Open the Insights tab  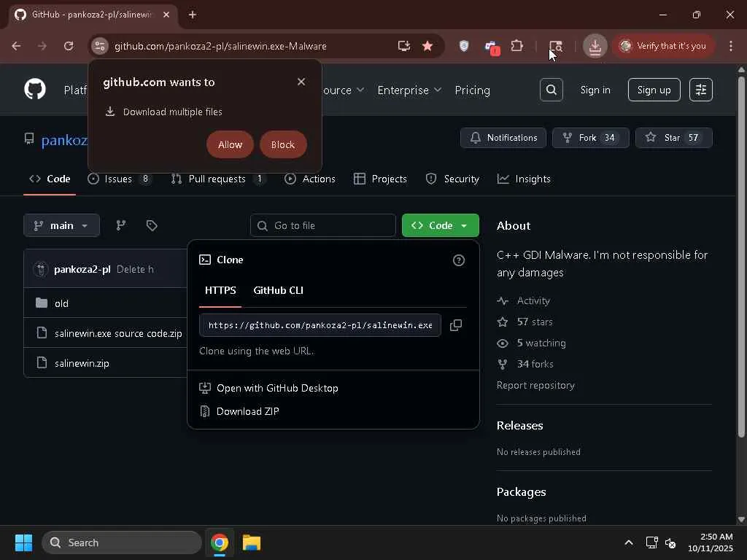tap(524, 179)
